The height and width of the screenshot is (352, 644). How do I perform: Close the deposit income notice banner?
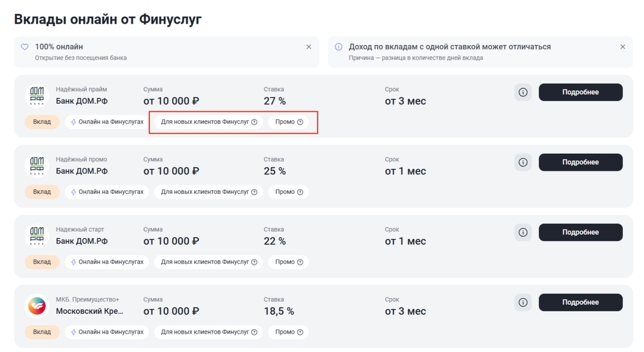(623, 47)
